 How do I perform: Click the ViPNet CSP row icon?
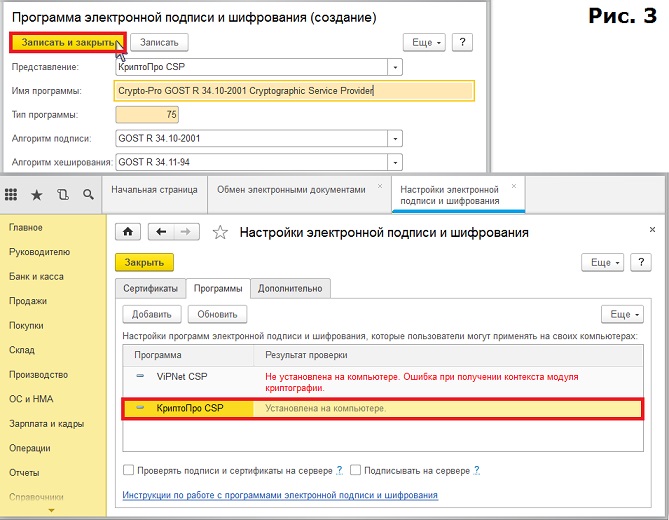(x=140, y=376)
